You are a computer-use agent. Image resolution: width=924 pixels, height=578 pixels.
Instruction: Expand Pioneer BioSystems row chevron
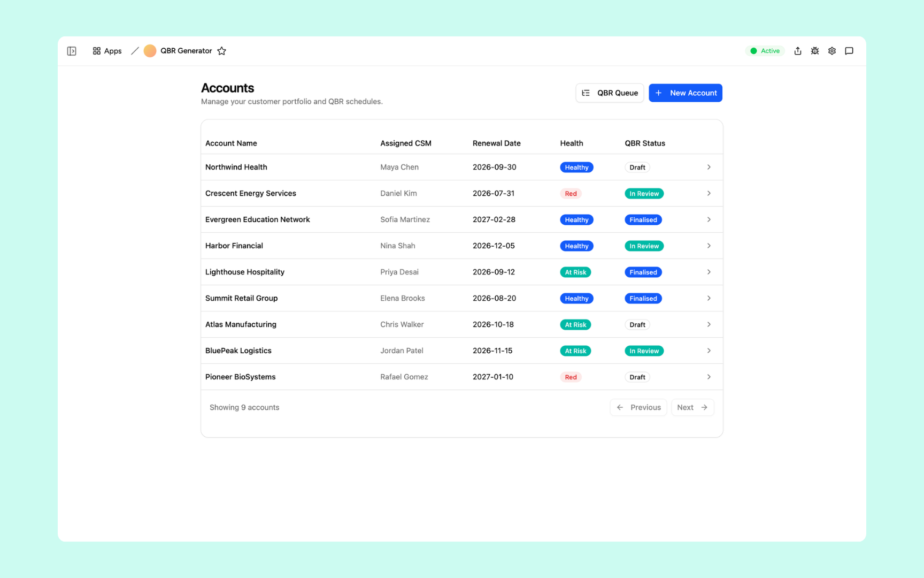709,377
